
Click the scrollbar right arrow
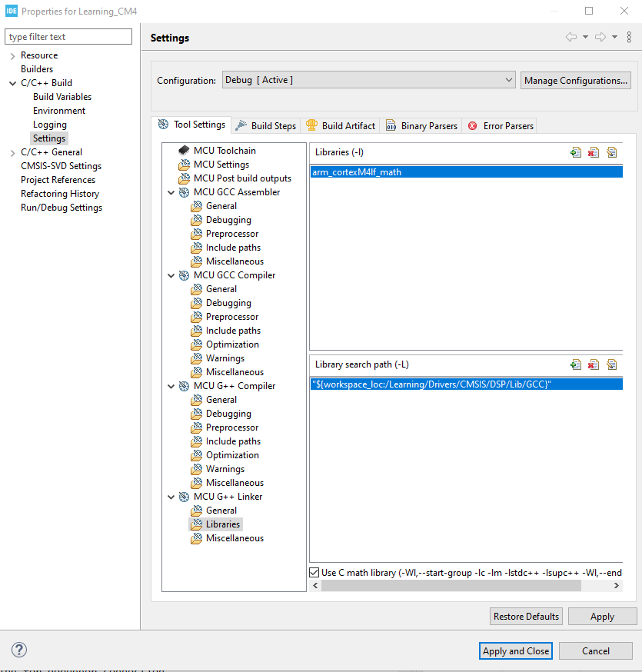pyautogui.click(x=617, y=585)
